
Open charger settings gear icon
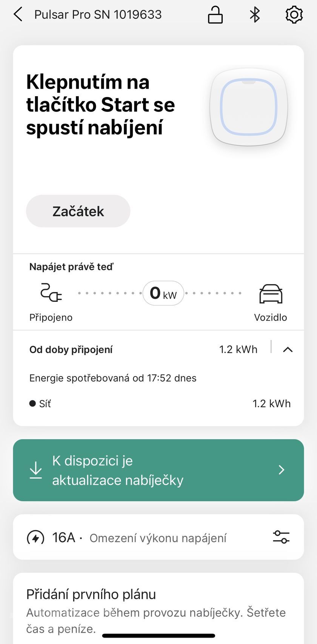(294, 15)
